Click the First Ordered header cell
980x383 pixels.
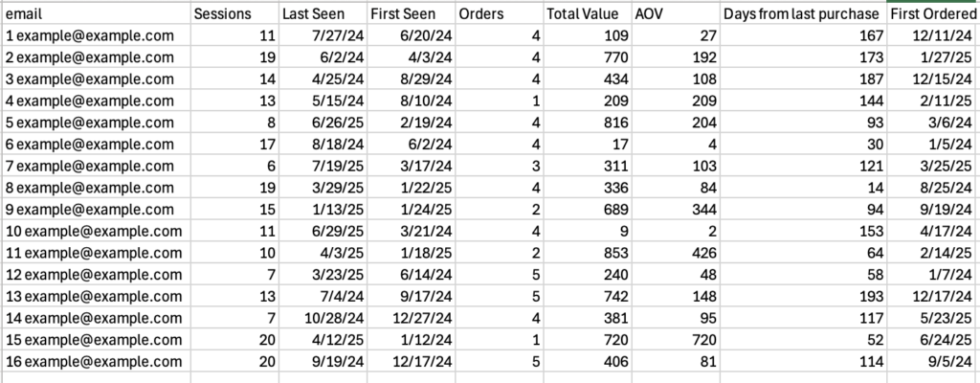934,13
